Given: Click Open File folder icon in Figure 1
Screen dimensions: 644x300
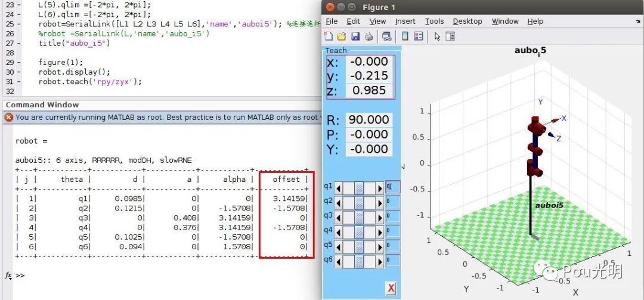Looking at the screenshot, I should tap(341, 36).
